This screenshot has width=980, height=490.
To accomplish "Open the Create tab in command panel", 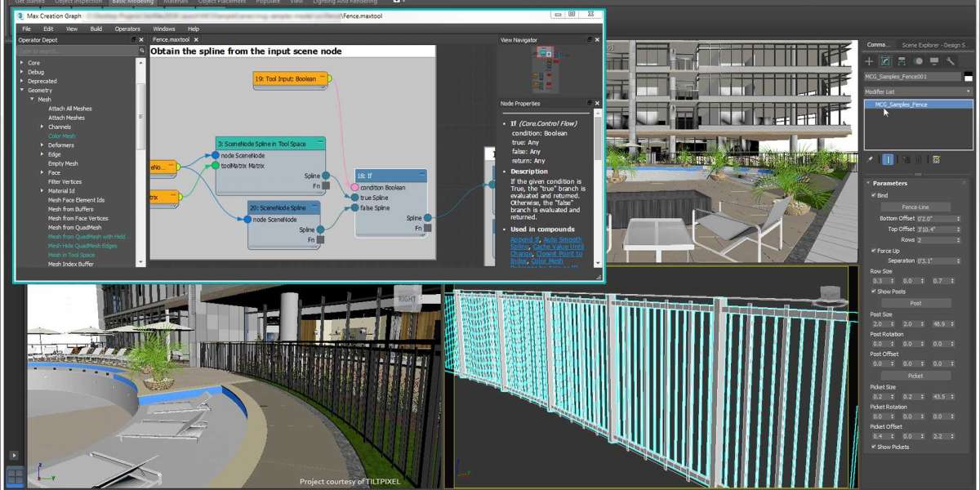I will click(x=869, y=61).
